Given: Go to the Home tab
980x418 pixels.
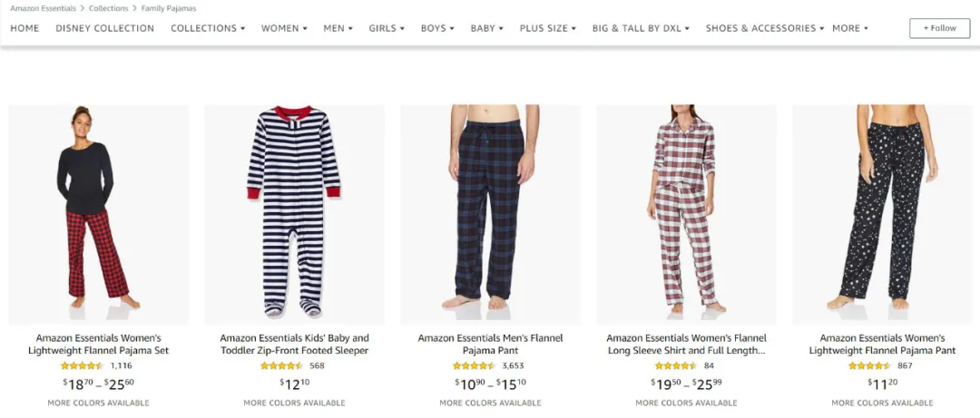Looking at the screenshot, I should (24, 28).
